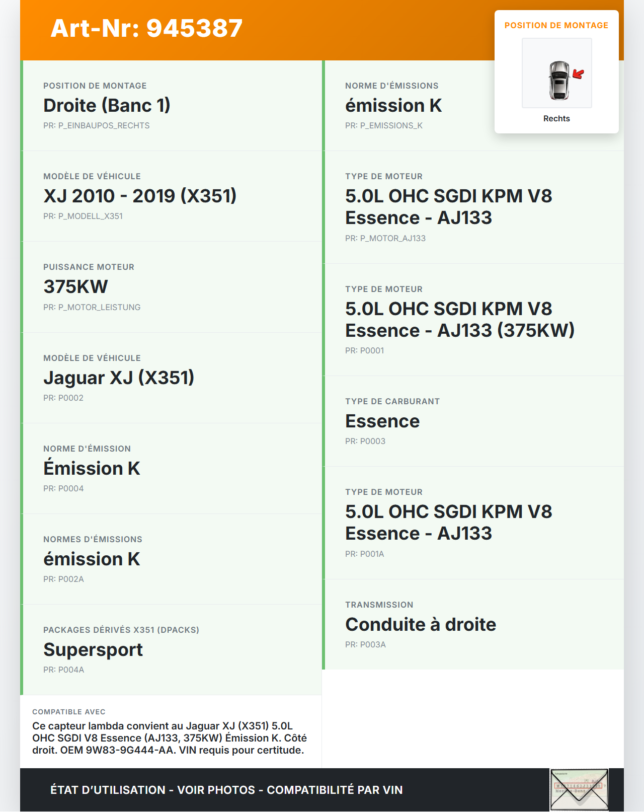This screenshot has height=812, width=644.
Task: Click the top-view car image
Action: pos(558,80)
